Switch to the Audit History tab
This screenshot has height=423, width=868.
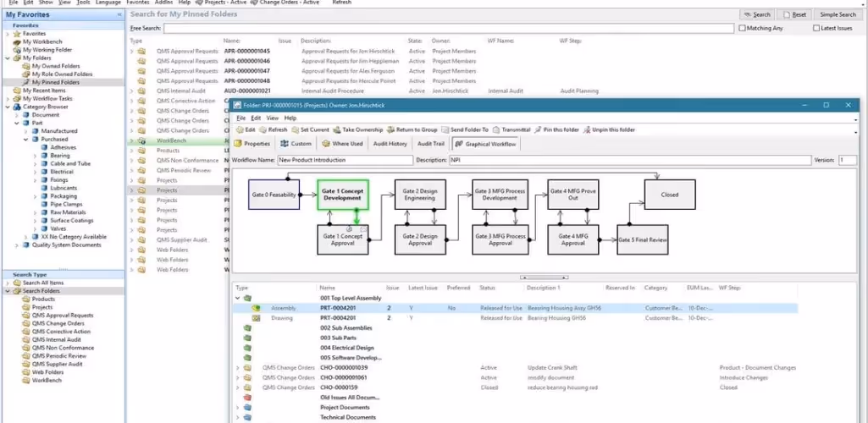point(390,144)
